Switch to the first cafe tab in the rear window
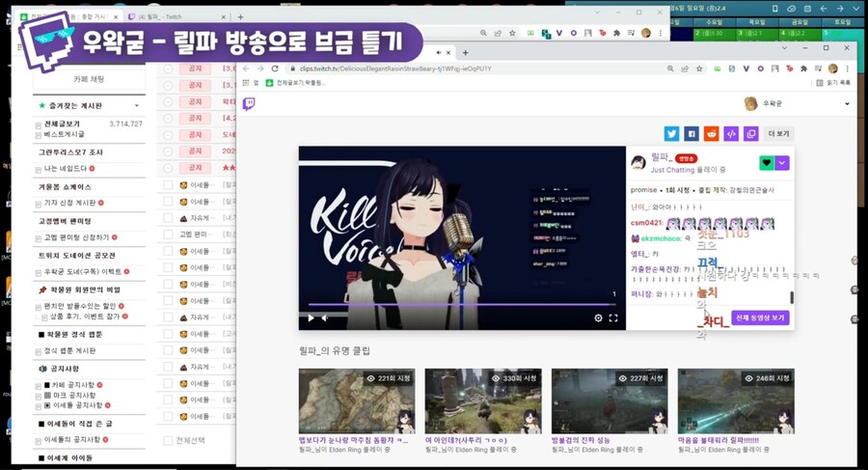Viewport: 868px width, 470px height. tap(69, 16)
